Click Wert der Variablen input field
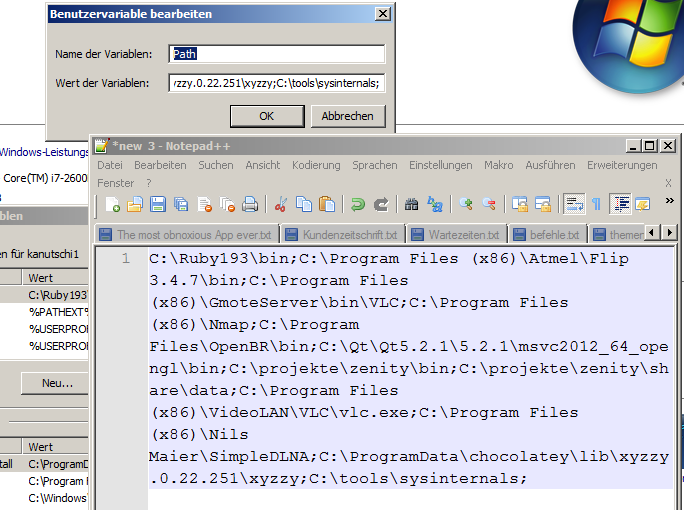This screenshot has height=510, width=684. tap(277, 83)
